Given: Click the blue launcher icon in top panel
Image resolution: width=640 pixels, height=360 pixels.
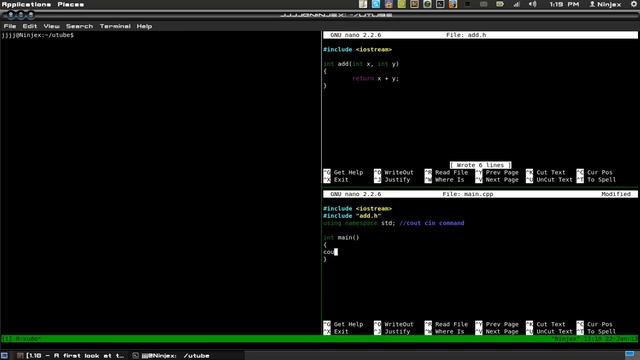Looking at the screenshot, I should pyautogui.click(x=376, y=4).
